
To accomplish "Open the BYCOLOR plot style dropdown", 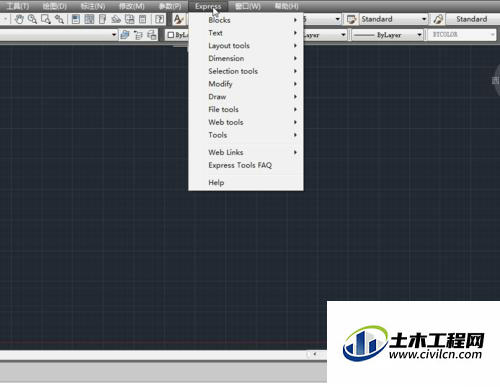I will click(462, 35).
